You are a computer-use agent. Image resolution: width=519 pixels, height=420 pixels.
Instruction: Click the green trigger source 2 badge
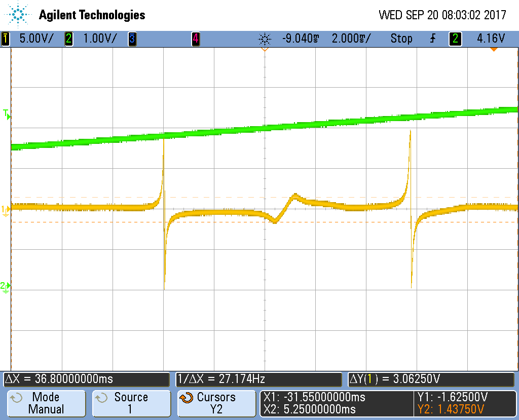pos(455,39)
